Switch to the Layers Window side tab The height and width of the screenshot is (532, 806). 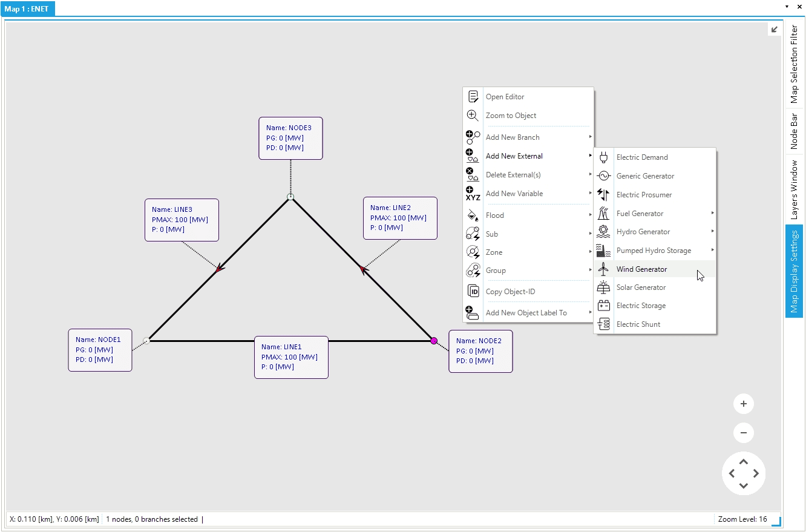pyautogui.click(x=795, y=189)
